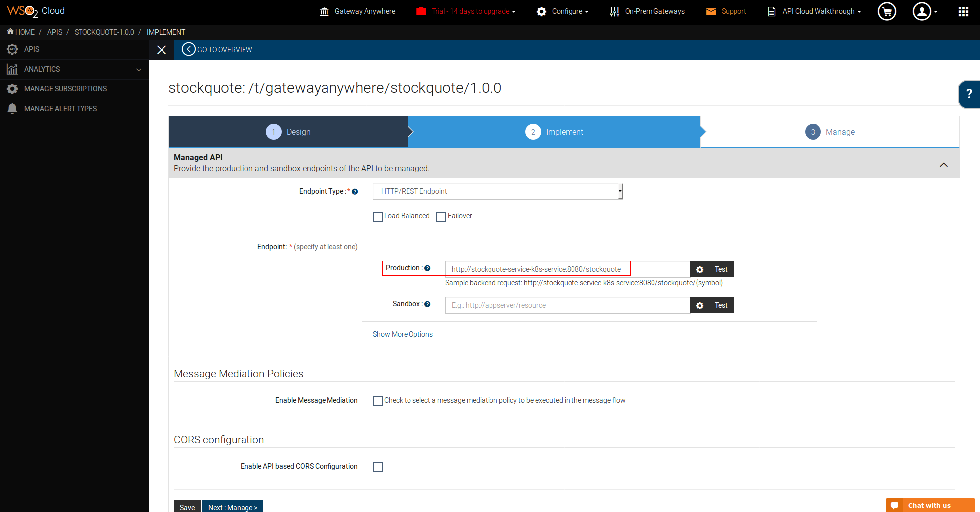Click Endpoint Type help icon
This screenshot has height=512, width=980.
click(x=355, y=192)
